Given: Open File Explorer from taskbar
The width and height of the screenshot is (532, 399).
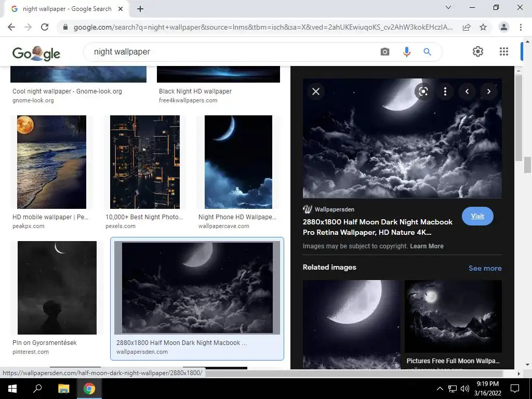Looking at the screenshot, I should pyautogui.click(x=63, y=389).
